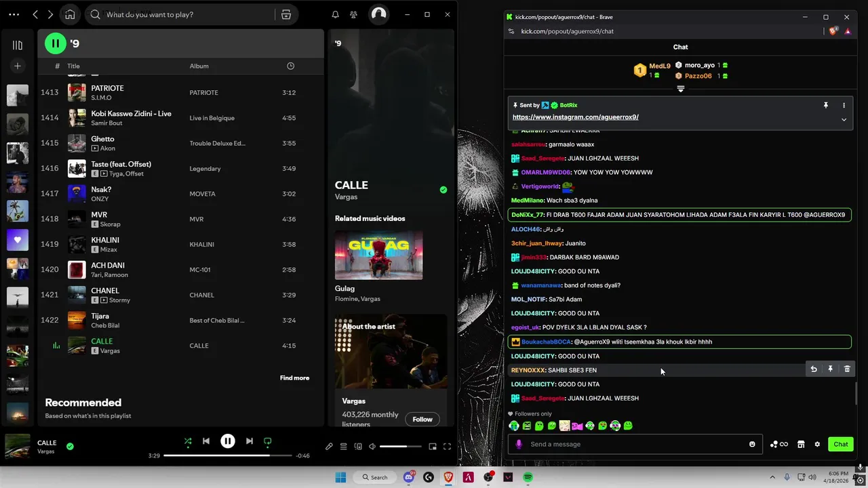The height and width of the screenshot is (488, 868).
Task: Select track KHALINI by Mizax
Action: click(x=180, y=244)
